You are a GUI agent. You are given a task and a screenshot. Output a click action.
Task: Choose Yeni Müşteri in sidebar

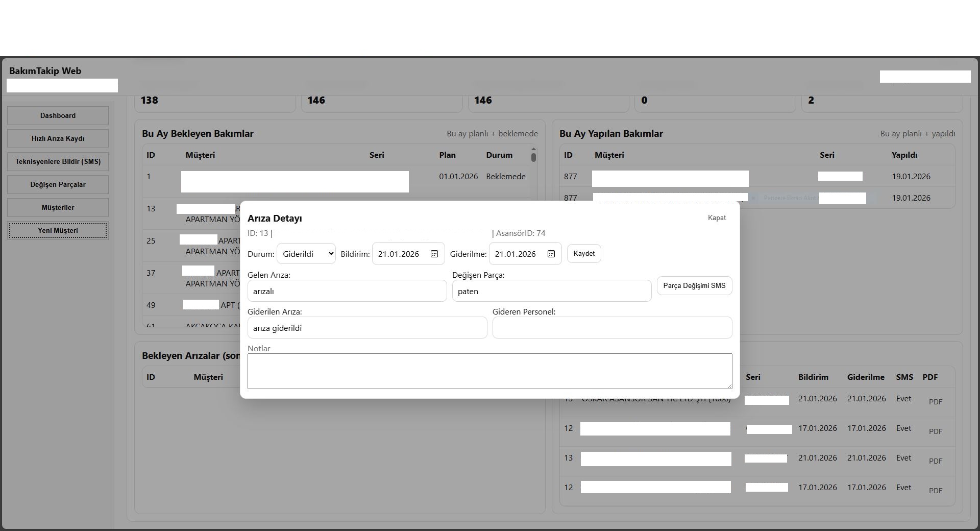[x=58, y=231]
